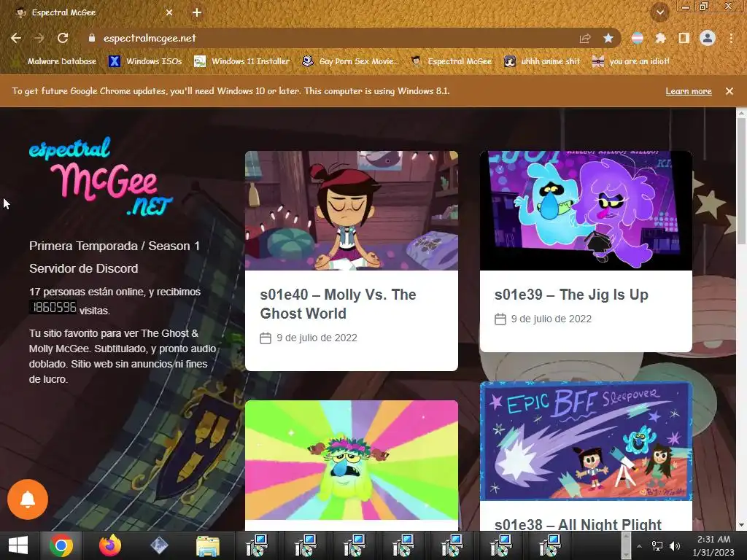Reload the espectralmcgee.net page
Viewport: 747px width, 560px height.
(63, 38)
